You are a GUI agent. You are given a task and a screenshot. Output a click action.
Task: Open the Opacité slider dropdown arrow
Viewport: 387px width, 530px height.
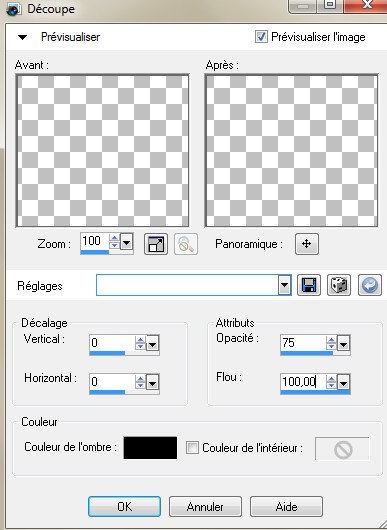pos(343,344)
